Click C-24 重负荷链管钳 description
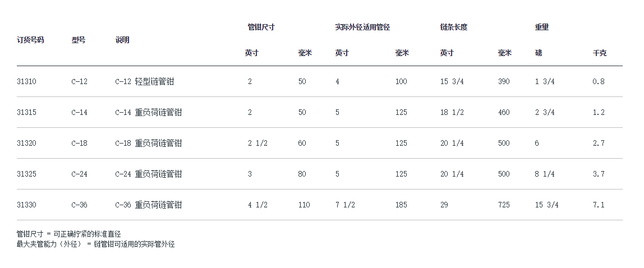Image resolution: width=644 pixels, height=268 pixels. [148, 174]
